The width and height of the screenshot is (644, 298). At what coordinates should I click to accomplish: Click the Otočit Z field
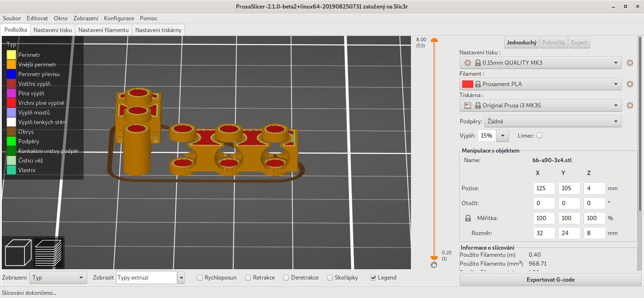(595, 203)
